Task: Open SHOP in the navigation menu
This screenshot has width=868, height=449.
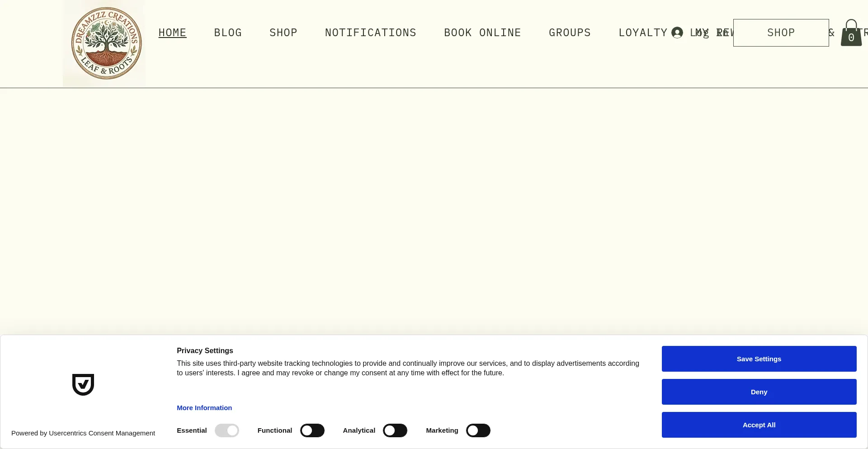Action: click(283, 33)
